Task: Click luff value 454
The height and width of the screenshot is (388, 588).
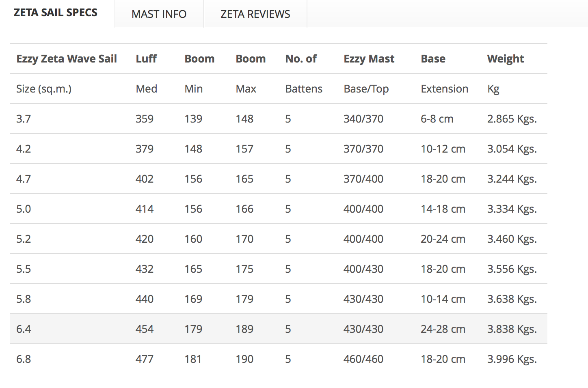Action: [x=145, y=329]
